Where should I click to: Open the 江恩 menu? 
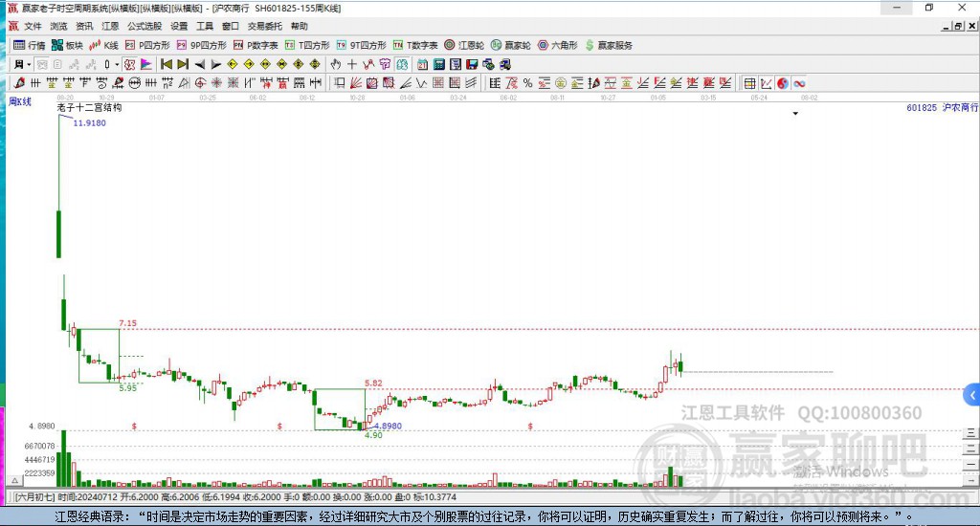click(110, 26)
